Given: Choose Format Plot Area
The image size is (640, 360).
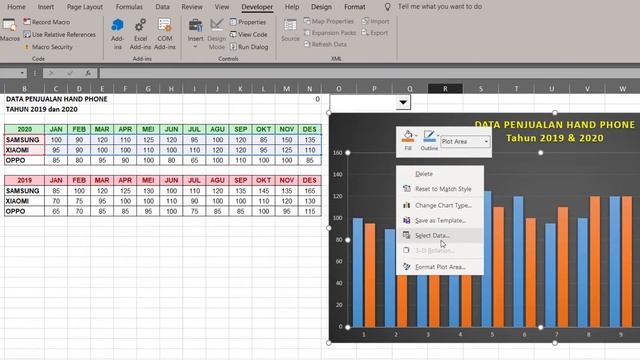Looking at the screenshot, I should (x=440, y=267).
